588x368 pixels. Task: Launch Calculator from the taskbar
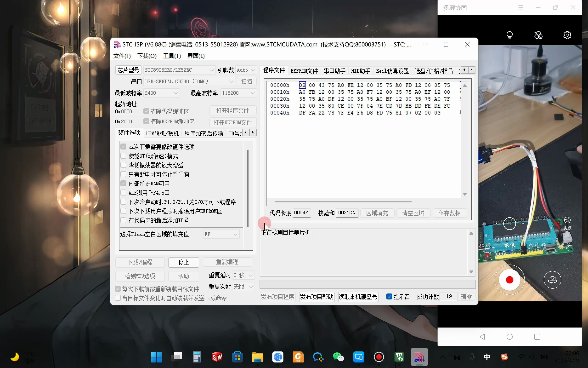197,357
